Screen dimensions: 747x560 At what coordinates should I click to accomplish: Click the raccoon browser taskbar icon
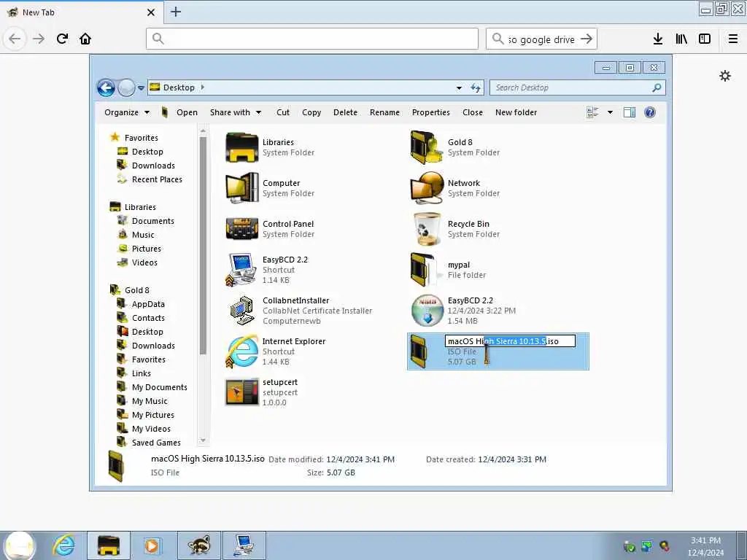pyautogui.click(x=198, y=545)
